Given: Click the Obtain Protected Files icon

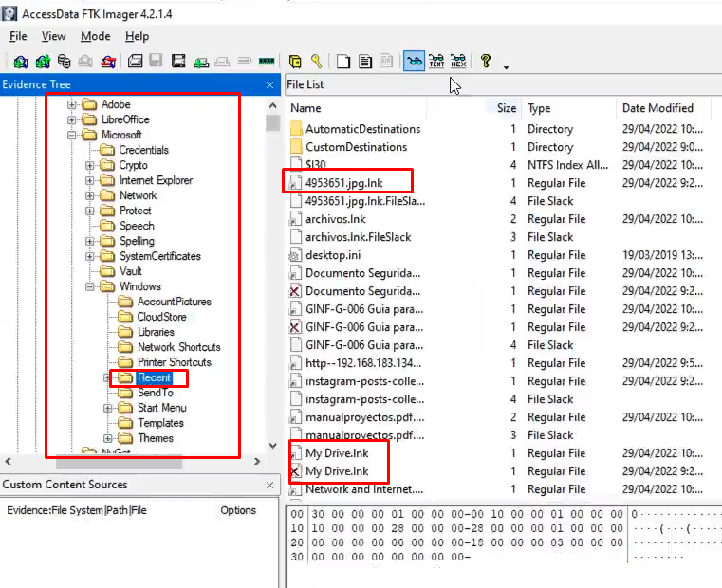Looking at the screenshot, I should (x=295, y=62).
